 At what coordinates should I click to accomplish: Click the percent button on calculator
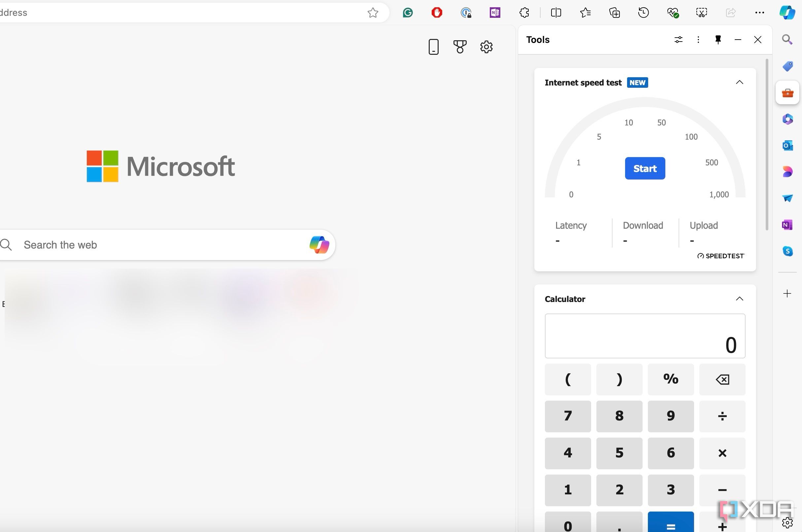(670, 380)
